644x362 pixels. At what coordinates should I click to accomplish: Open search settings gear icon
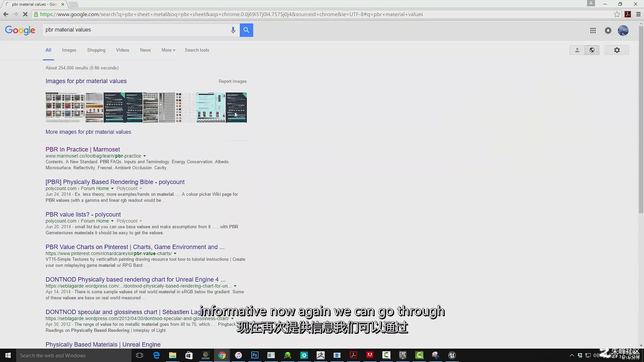[617, 50]
